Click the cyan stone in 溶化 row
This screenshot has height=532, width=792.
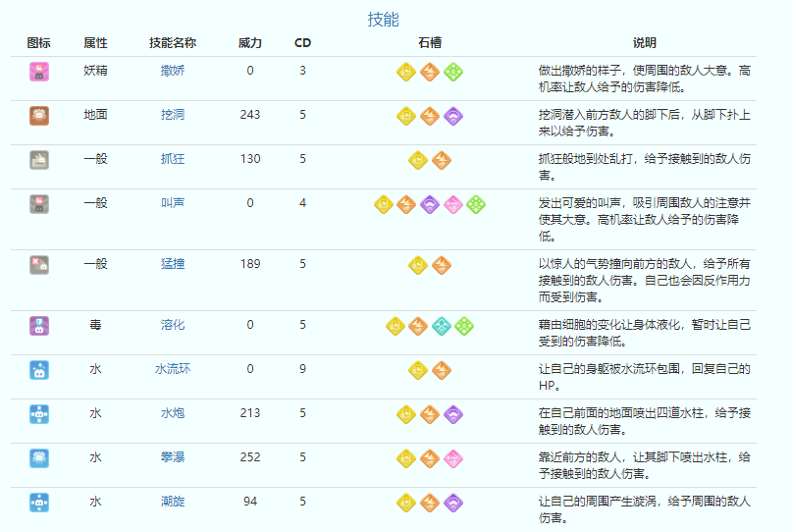[x=442, y=326]
